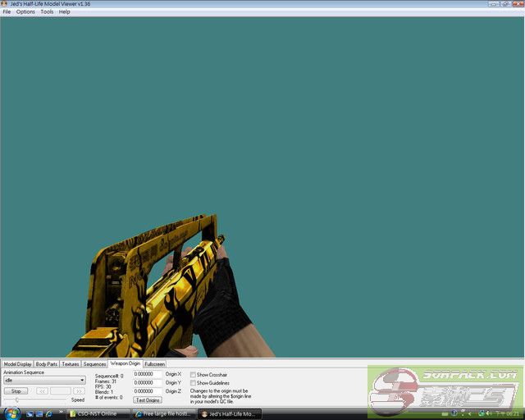
Task: Enable the Show Guidelines checkbox
Action: (193, 382)
